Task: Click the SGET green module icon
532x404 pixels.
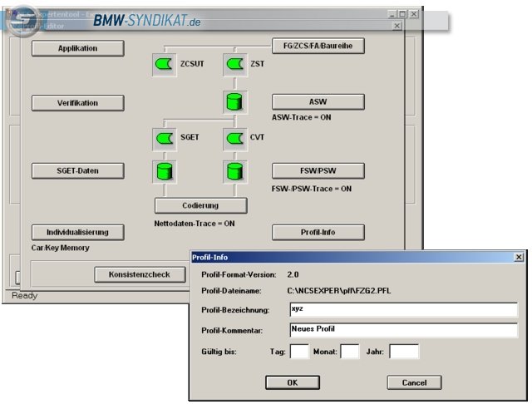Action: pyautogui.click(x=165, y=138)
